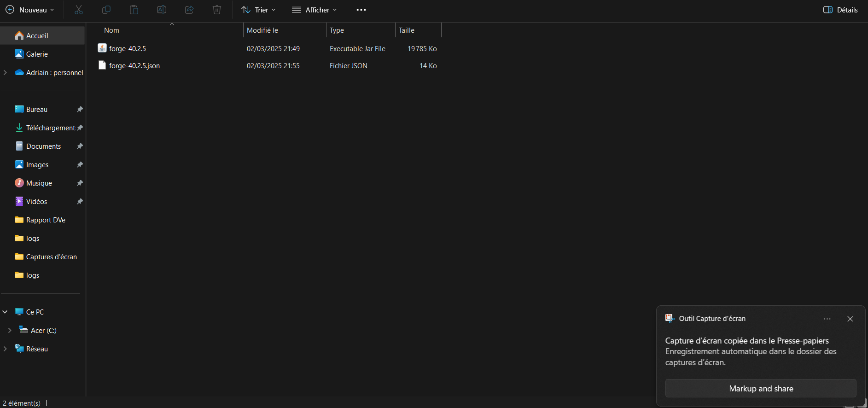Unpin Bureau via its pin icon
The height and width of the screenshot is (408, 868).
[80, 109]
